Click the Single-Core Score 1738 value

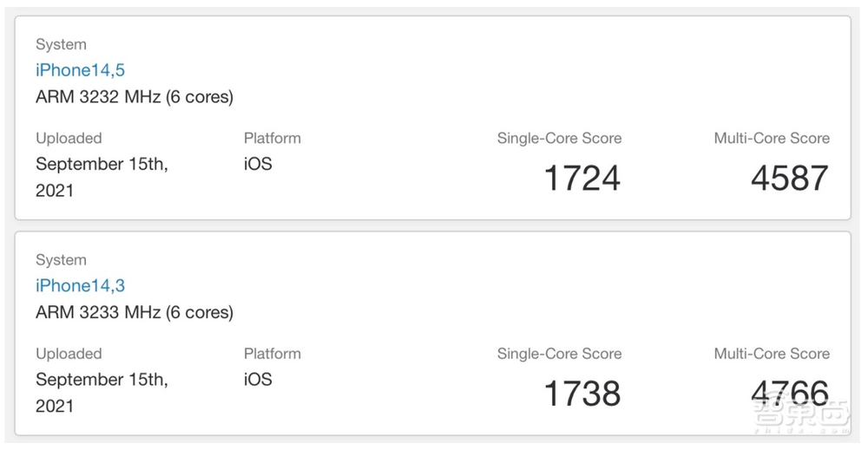pos(582,394)
